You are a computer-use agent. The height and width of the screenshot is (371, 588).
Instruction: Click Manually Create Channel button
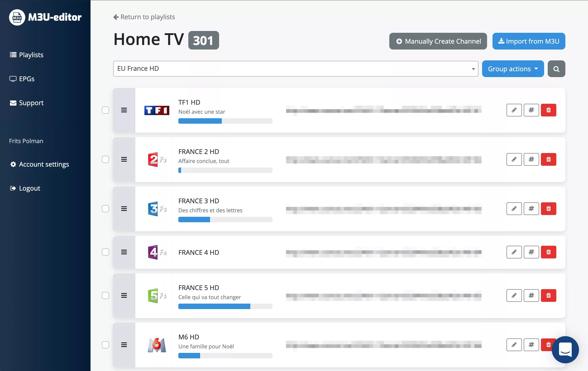coord(438,41)
